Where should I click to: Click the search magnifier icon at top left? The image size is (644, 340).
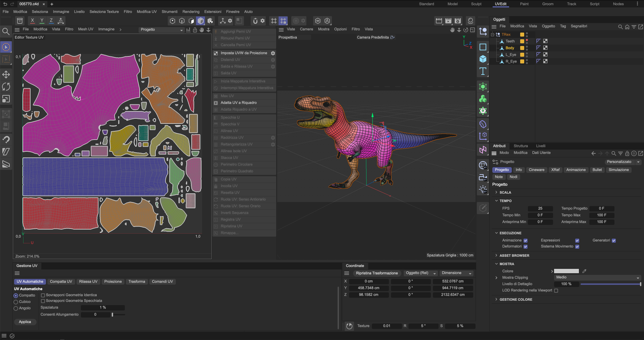point(6,32)
